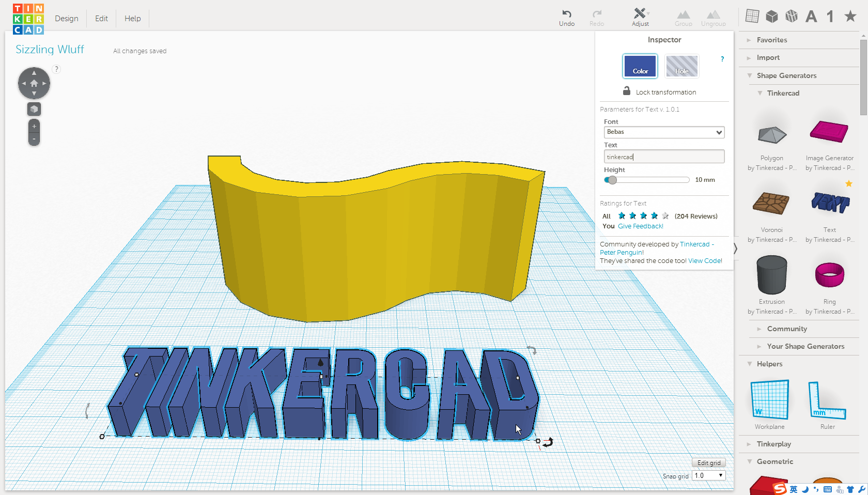Open the Font dropdown showing Bebas
Screen dimensions: 868x495
coord(664,132)
